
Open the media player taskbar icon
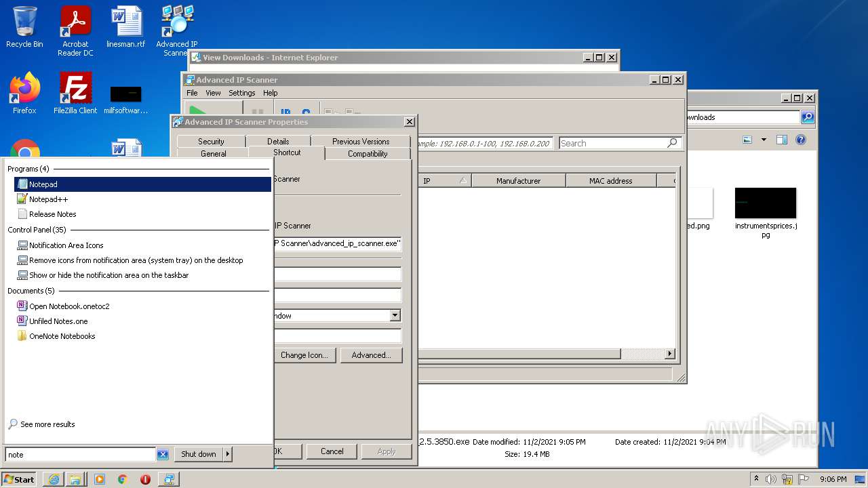(x=100, y=479)
